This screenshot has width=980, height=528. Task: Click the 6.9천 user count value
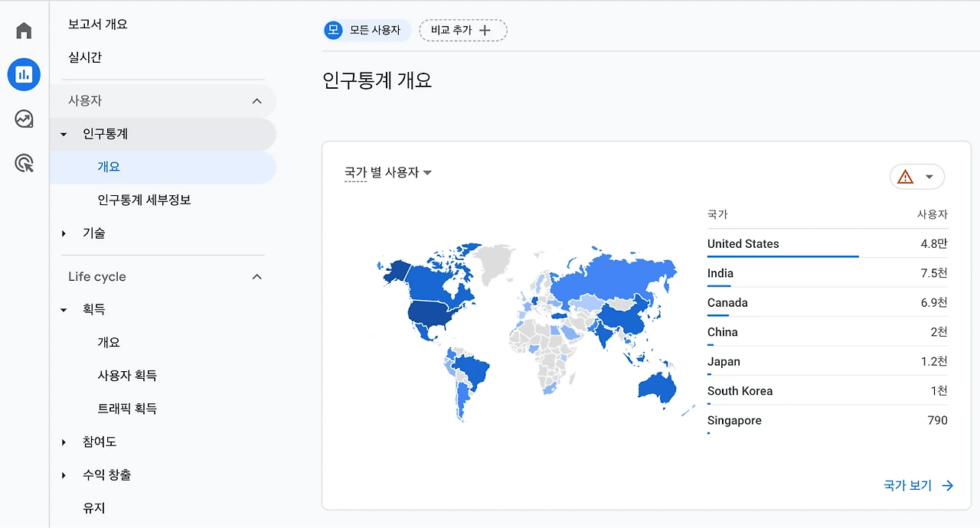[934, 303]
